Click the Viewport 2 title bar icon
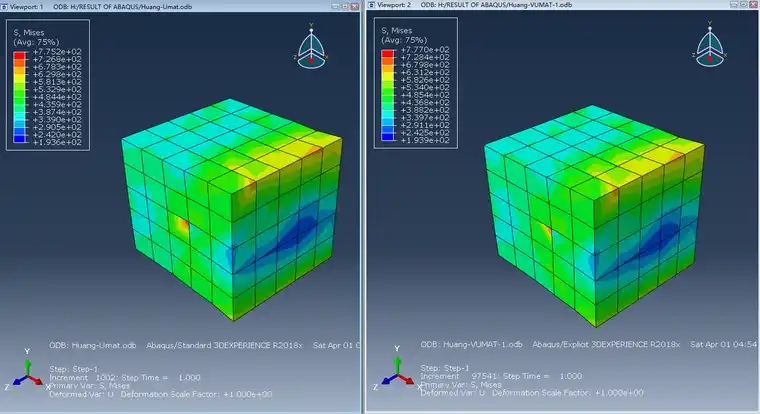 tap(372, 4)
